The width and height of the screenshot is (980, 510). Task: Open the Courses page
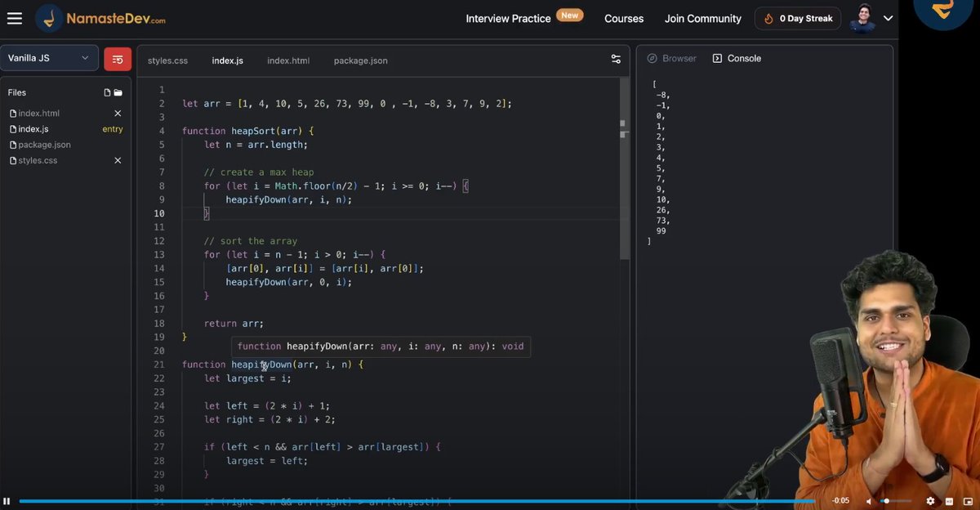click(624, 18)
